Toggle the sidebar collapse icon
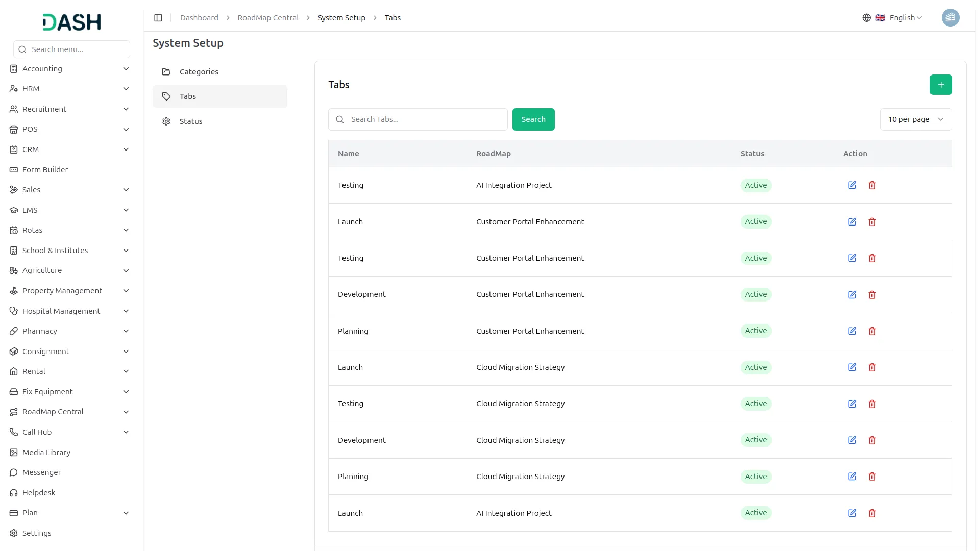The width and height of the screenshot is (980, 551). (158, 18)
